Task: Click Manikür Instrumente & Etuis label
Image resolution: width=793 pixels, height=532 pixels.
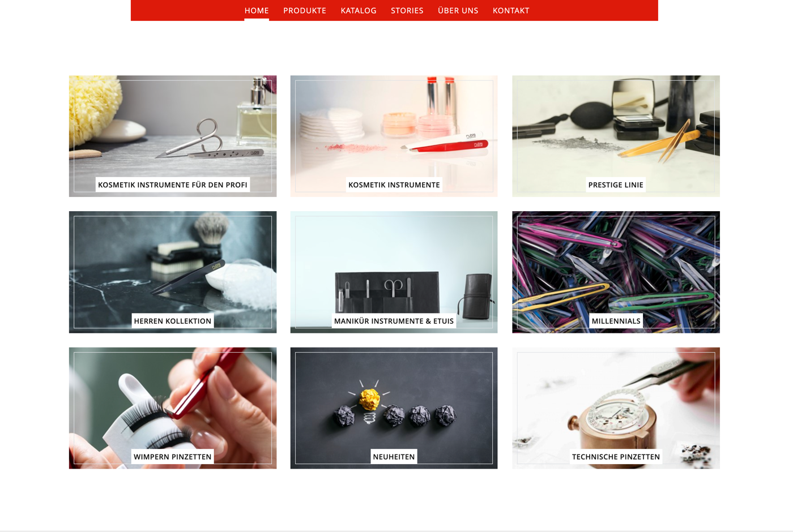Action: 394,321
